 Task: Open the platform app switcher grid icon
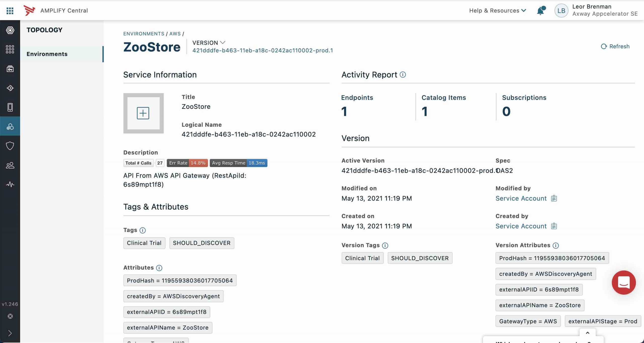pyautogui.click(x=10, y=11)
